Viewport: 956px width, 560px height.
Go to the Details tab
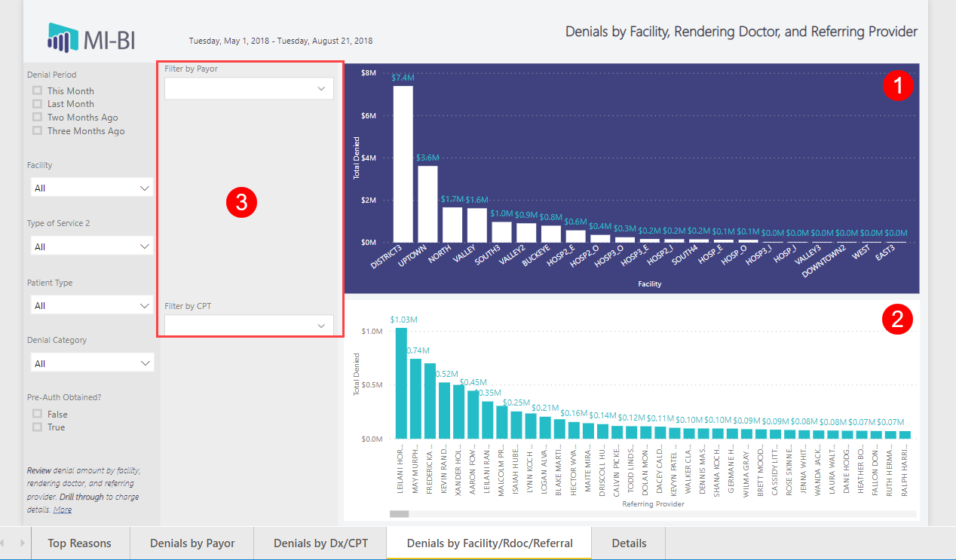(x=629, y=543)
